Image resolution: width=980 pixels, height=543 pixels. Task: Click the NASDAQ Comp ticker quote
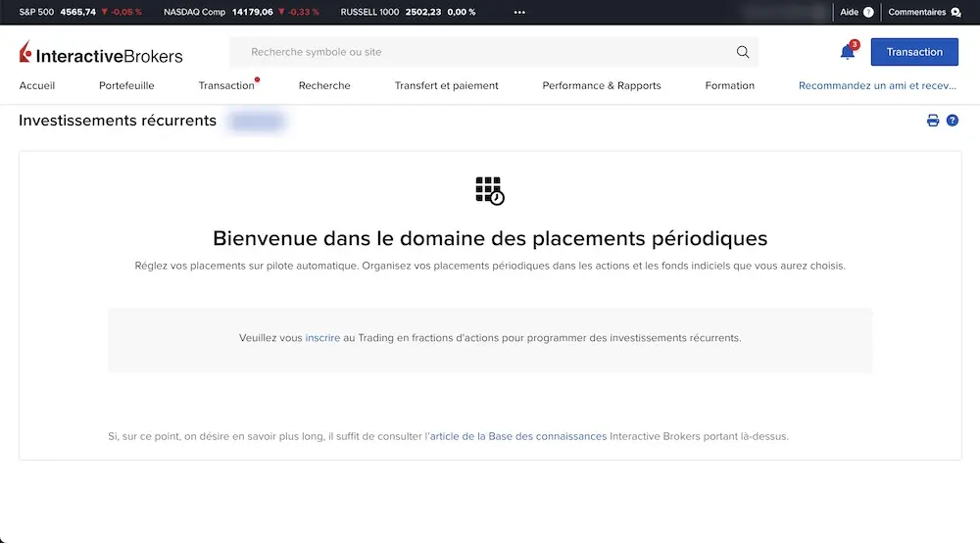click(241, 12)
